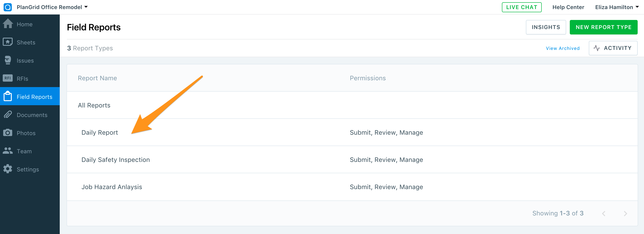
Task: Create a New Report Type
Action: (x=603, y=27)
